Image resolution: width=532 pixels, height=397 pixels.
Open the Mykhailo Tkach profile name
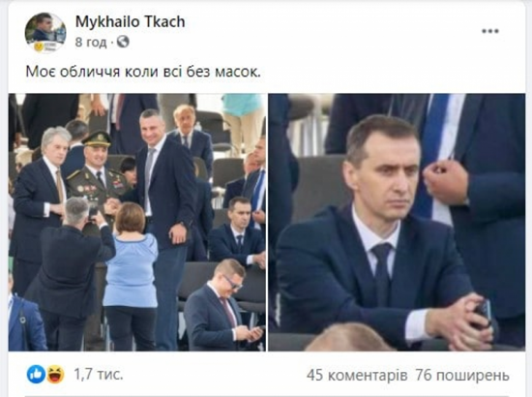(131, 22)
